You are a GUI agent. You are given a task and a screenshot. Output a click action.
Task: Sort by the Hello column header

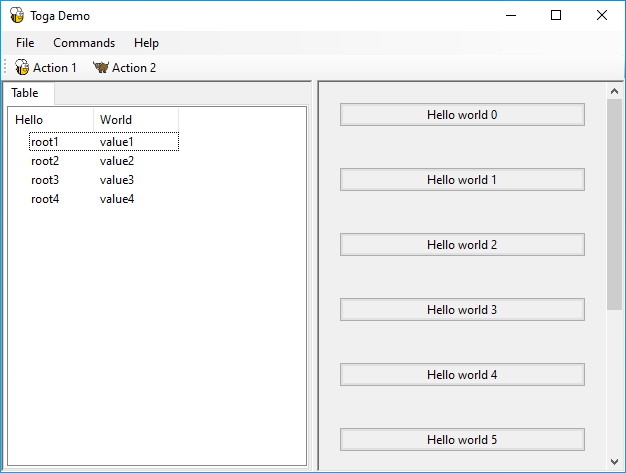(x=50, y=120)
